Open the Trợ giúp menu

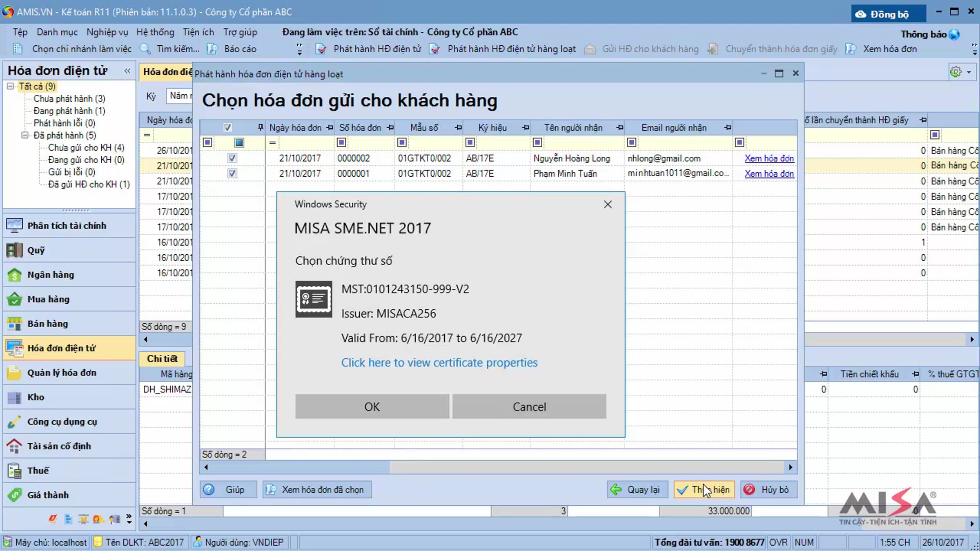(x=240, y=32)
